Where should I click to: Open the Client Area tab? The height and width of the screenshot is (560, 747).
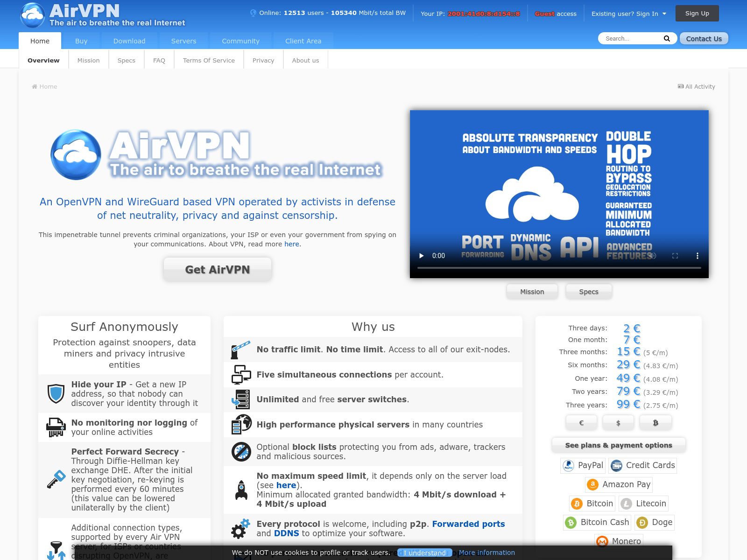coord(303,41)
